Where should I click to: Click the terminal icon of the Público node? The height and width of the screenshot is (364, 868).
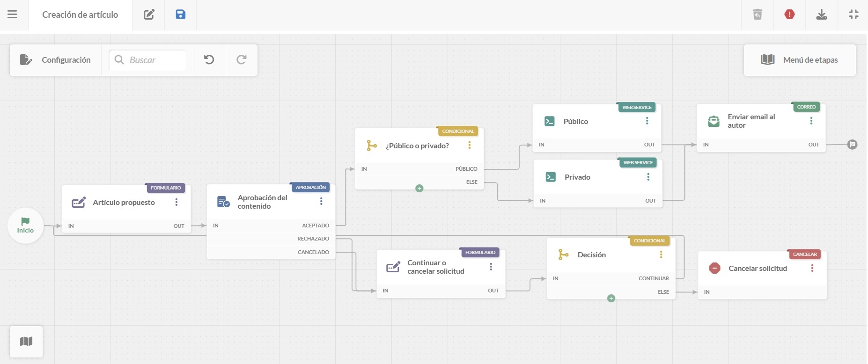tap(550, 121)
